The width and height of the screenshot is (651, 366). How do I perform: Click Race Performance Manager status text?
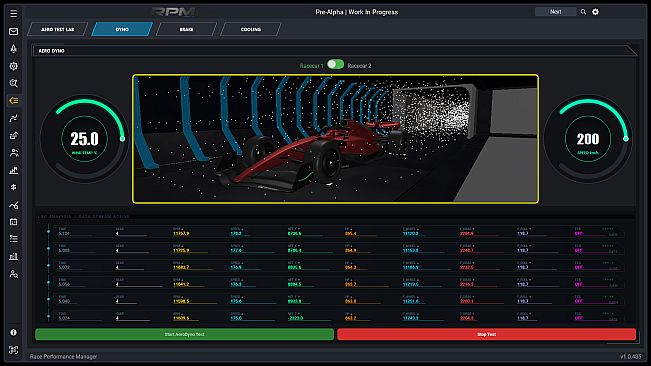pos(64,356)
